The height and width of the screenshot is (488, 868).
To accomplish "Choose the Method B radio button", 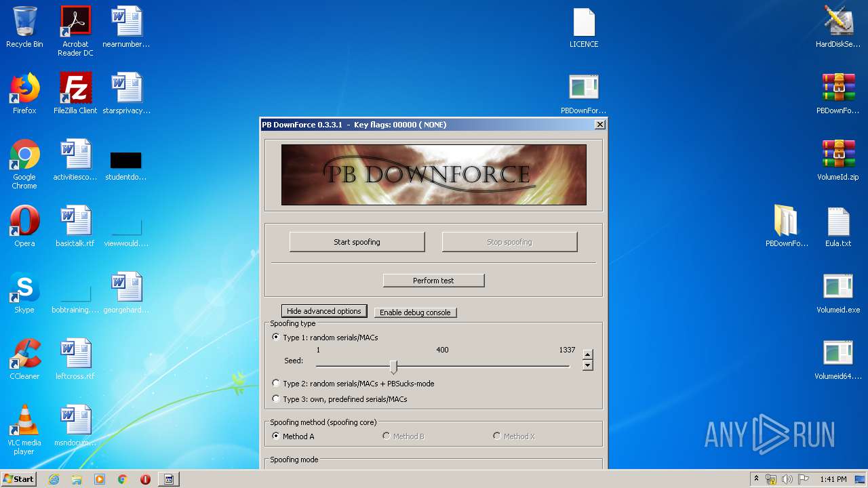I will [x=403, y=436].
